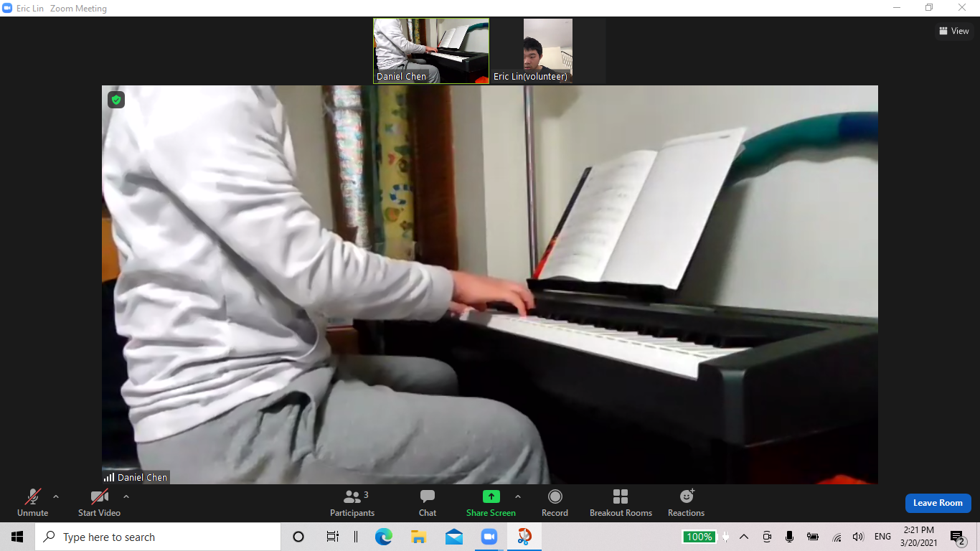
Task: Click the Type here to search box
Action: point(158,537)
